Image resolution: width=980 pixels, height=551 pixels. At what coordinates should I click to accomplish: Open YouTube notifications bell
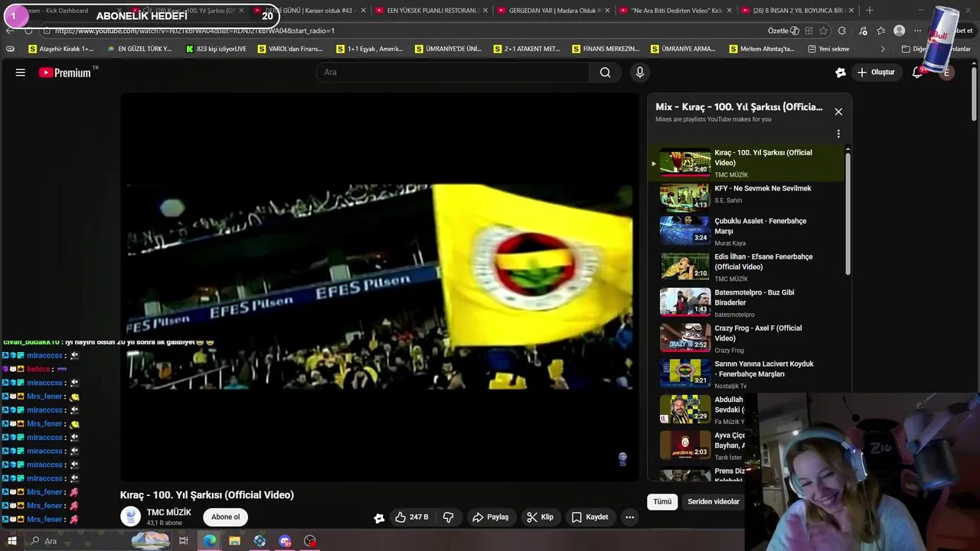(x=917, y=73)
